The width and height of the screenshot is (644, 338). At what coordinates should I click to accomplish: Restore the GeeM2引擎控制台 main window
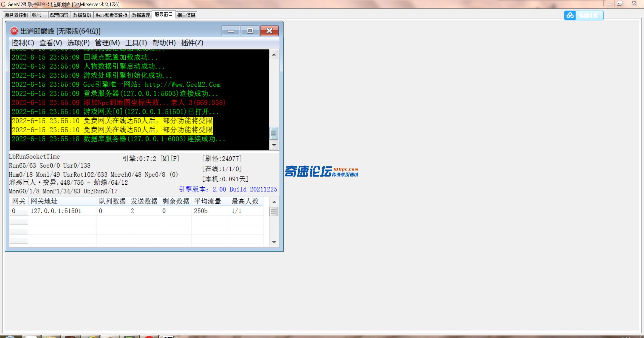pyautogui.click(x=619, y=4)
